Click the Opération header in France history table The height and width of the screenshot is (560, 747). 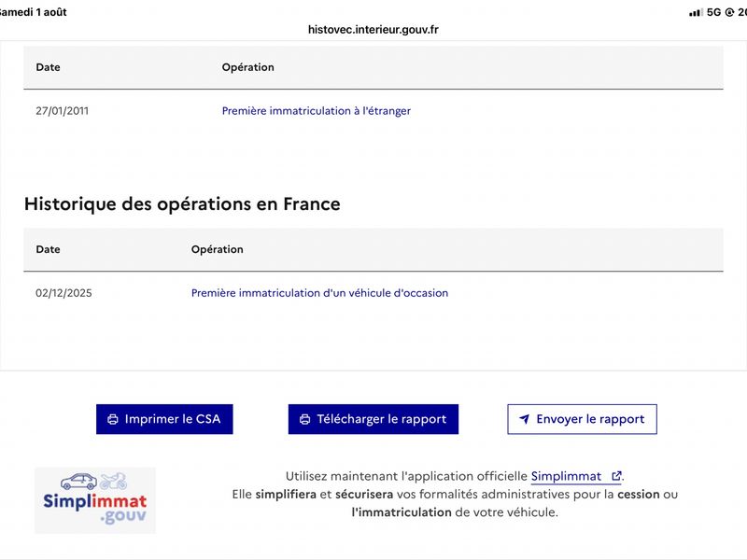218,249
